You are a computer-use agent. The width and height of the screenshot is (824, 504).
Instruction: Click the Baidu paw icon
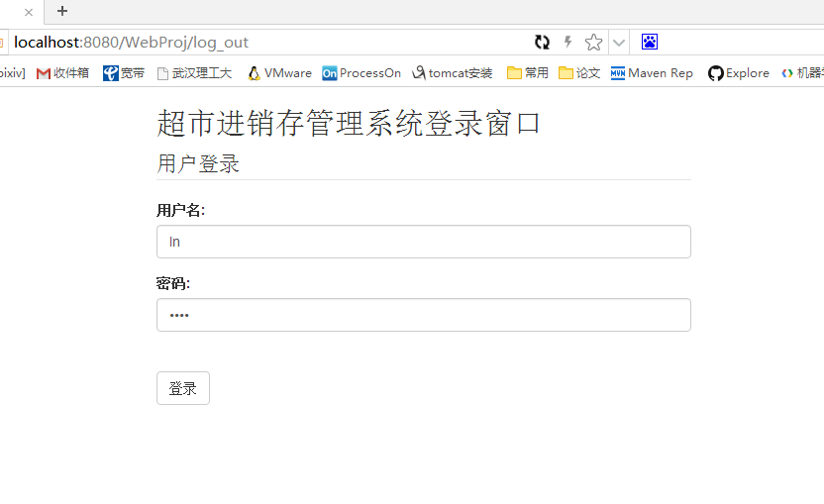click(650, 42)
